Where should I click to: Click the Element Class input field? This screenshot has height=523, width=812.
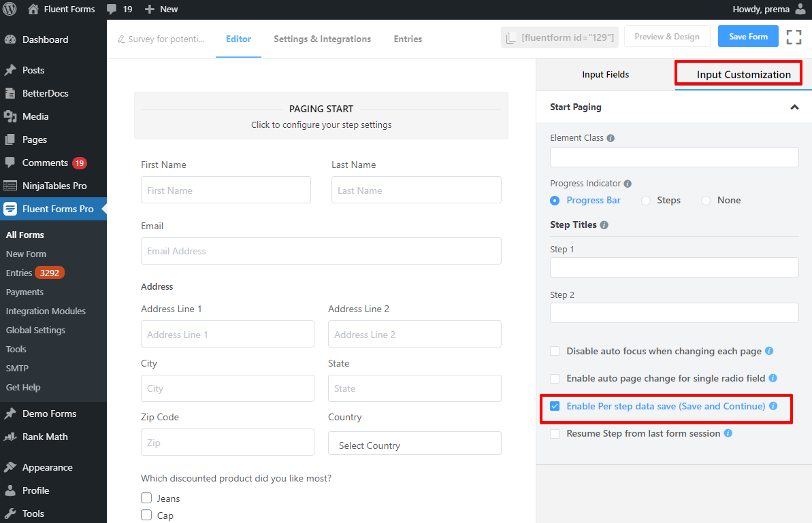675,157
